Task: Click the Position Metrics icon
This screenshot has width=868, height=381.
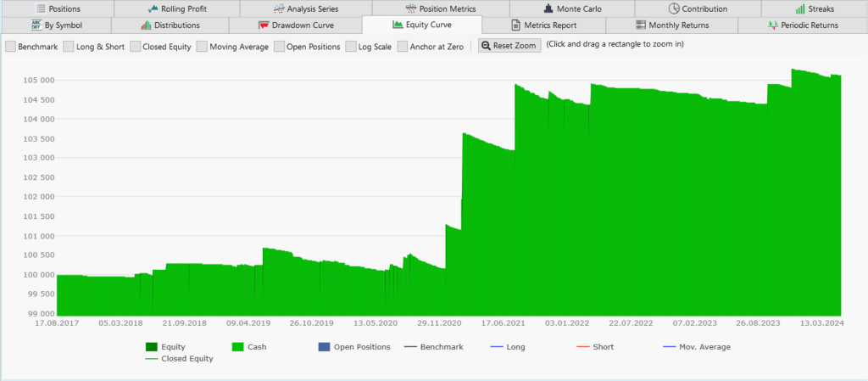Action: pos(411,8)
